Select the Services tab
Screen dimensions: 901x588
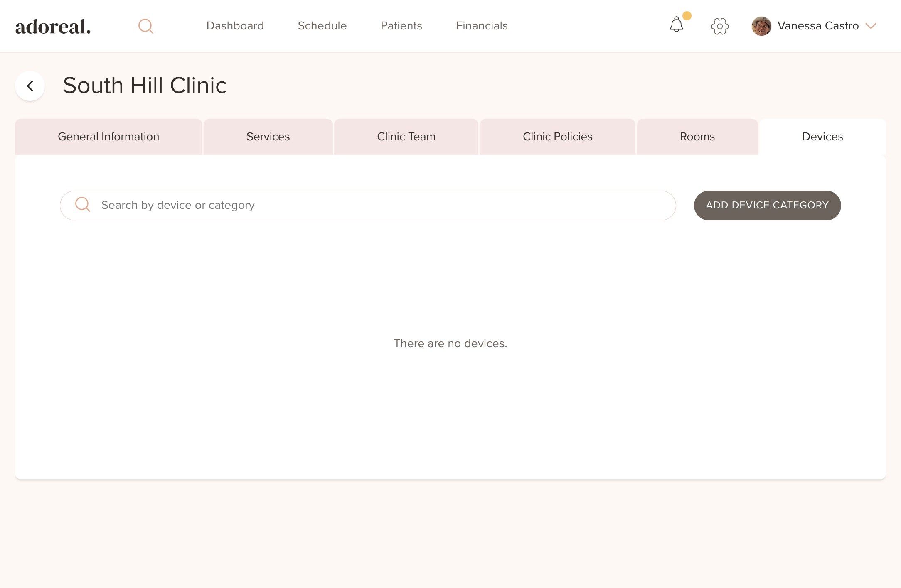[x=268, y=137]
